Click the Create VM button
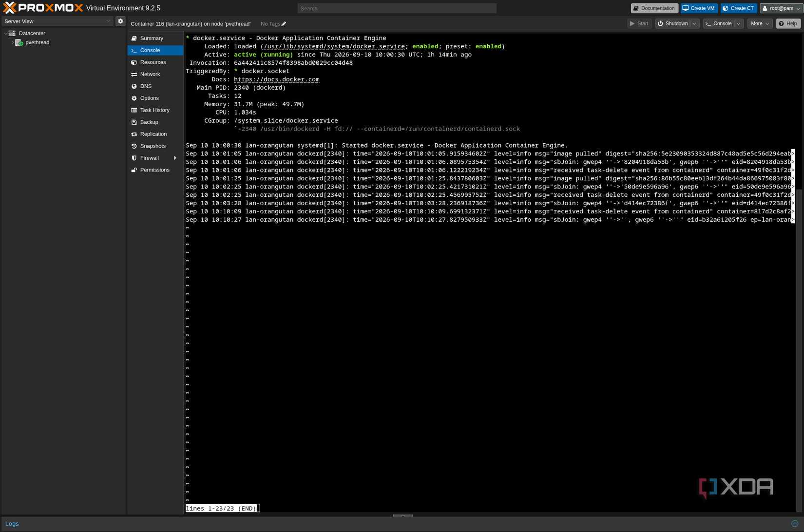The width and height of the screenshot is (804, 532). [699, 8]
